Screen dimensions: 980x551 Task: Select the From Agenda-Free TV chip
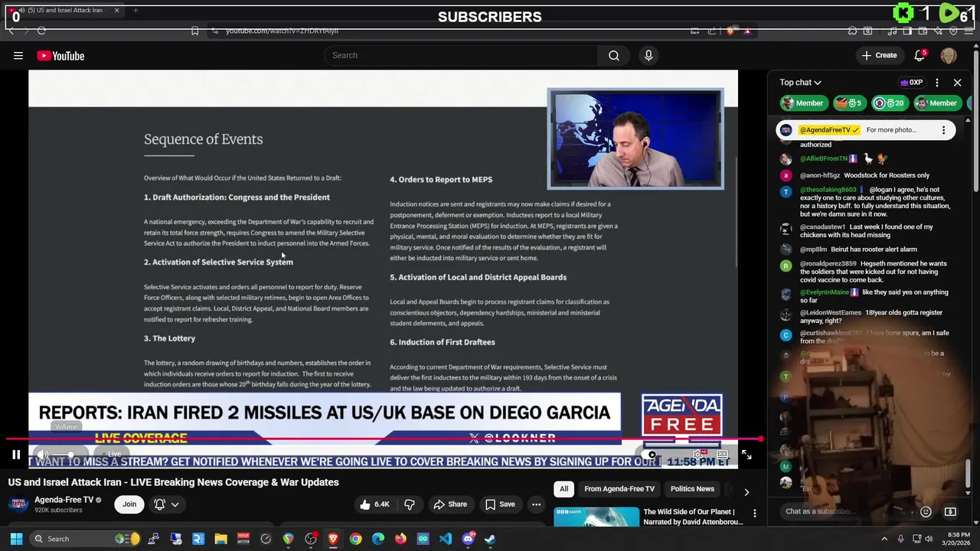coord(619,489)
